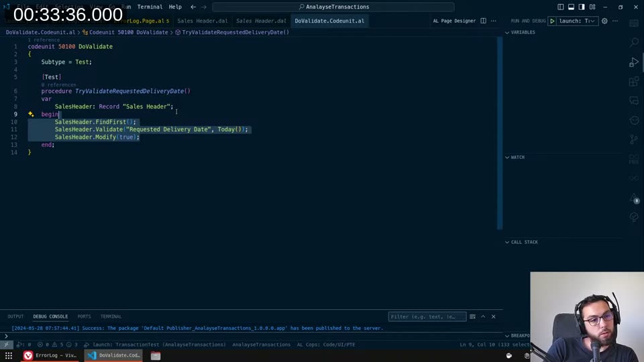This screenshot has width=644, height=362.
Task: Switch to the TERMINAL panel tab
Action: click(x=111, y=316)
